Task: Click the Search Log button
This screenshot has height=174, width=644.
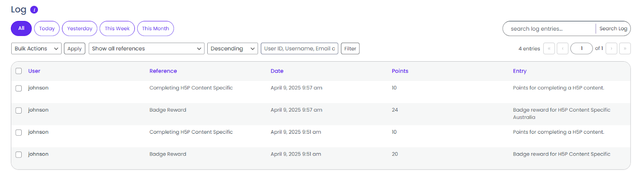Action: (613, 29)
